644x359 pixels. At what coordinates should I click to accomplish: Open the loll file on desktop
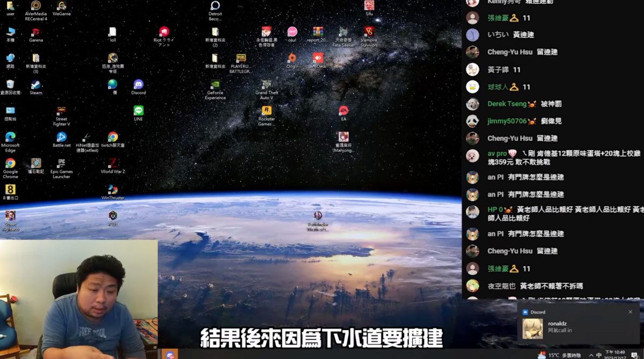[113, 34]
